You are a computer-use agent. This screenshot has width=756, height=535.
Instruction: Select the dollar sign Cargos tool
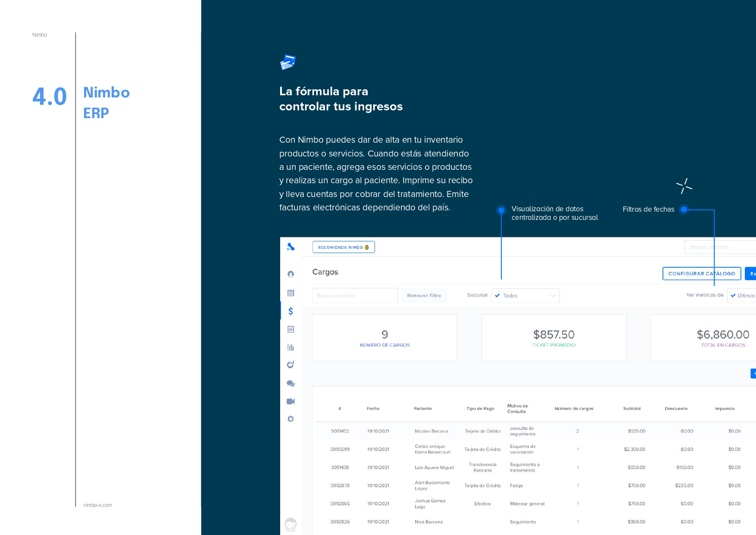coord(291,311)
